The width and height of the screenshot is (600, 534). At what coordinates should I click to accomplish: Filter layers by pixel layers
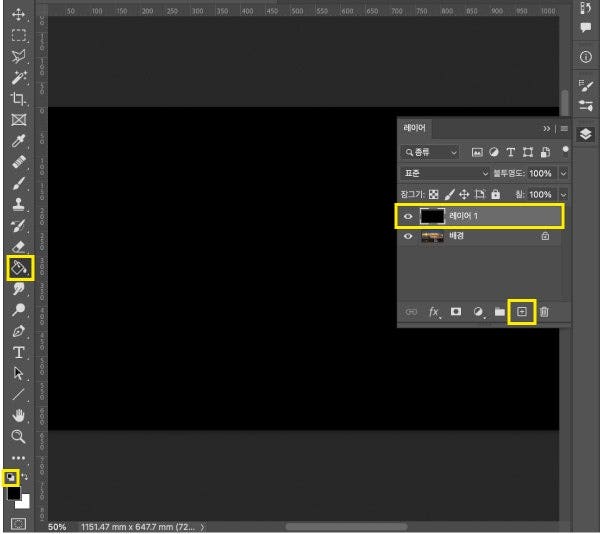477,152
